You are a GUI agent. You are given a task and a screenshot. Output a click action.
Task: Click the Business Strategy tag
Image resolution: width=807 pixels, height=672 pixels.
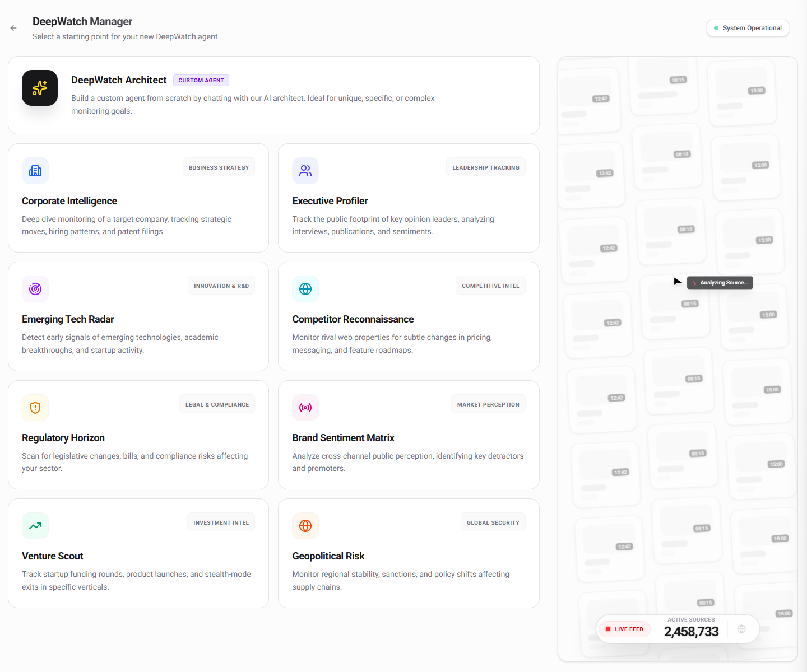coord(219,167)
